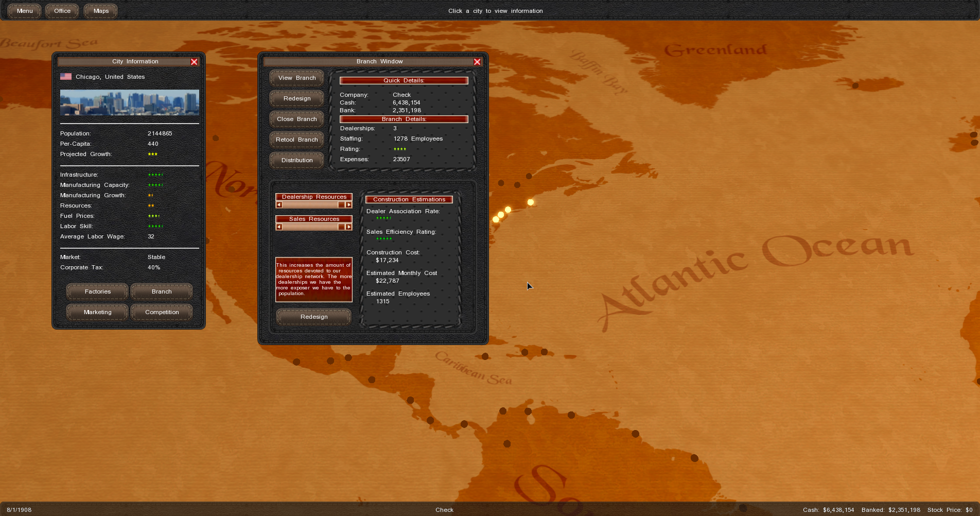Click the left arrow of Dealership Resources slider
The height and width of the screenshot is (516, 980).
click(x=279, y=205)
